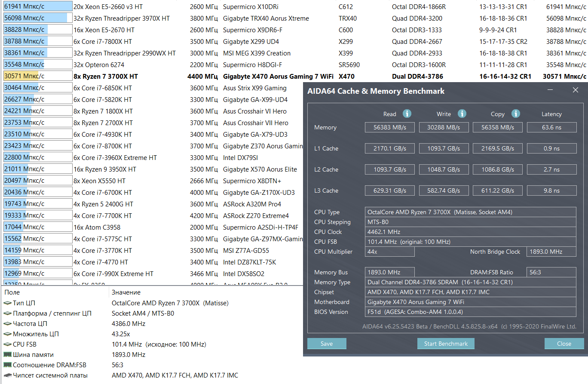Click the L2 Cache Copy value 1086.8 GB/s
Screen dimensions: 588x384
[x=498, y=169]
